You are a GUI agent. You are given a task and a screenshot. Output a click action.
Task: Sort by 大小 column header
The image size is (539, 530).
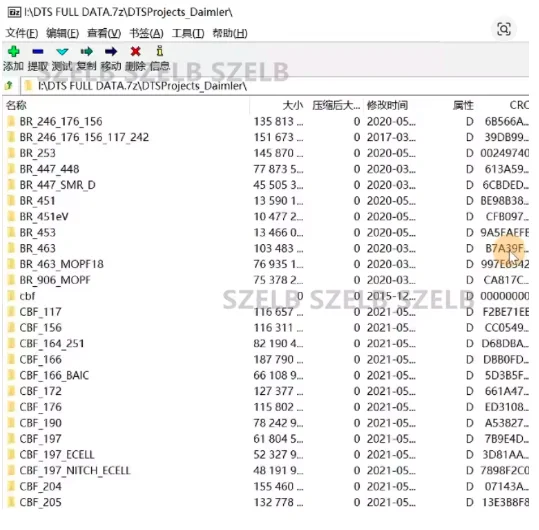click(x=293, y=105)
